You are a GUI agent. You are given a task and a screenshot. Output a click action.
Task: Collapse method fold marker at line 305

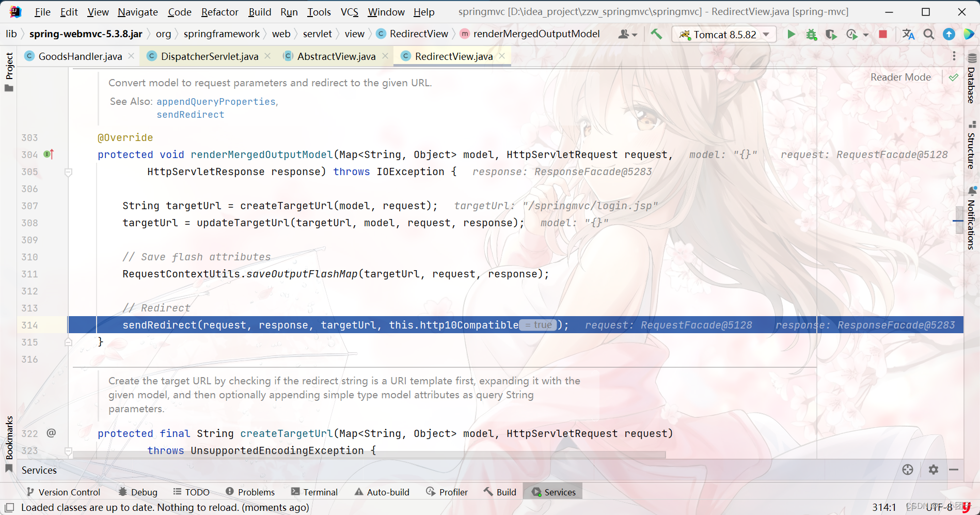coord(68,172)
